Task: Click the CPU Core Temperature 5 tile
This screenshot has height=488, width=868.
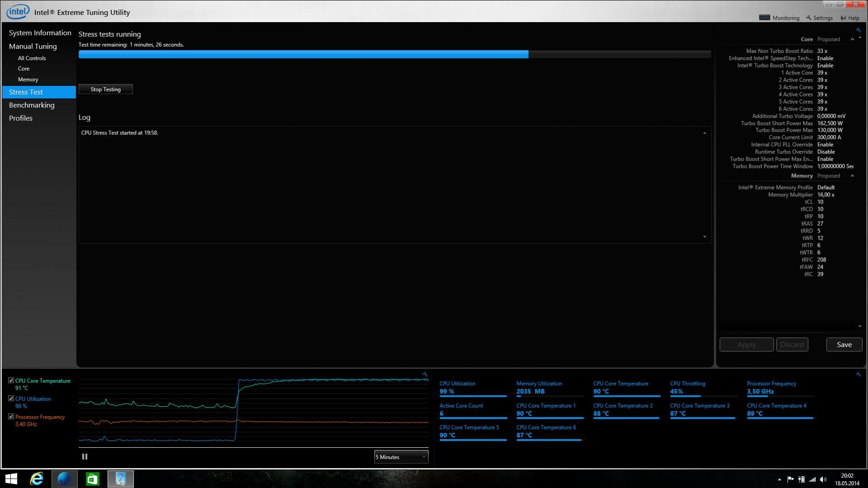Action: 473,432
